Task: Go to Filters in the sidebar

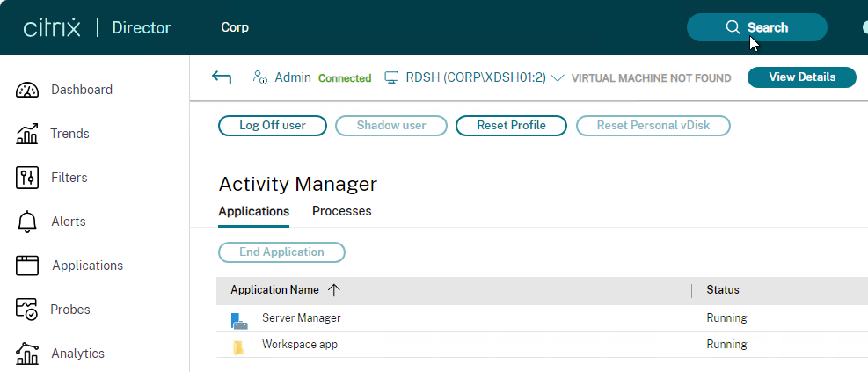Action: pyautogui.click(x=69, y=178)
